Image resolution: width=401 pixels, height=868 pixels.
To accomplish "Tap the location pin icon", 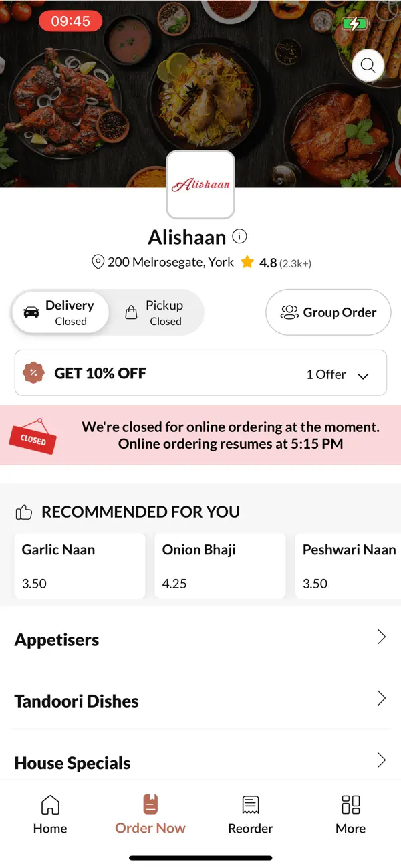I will [x=98, y=262].
